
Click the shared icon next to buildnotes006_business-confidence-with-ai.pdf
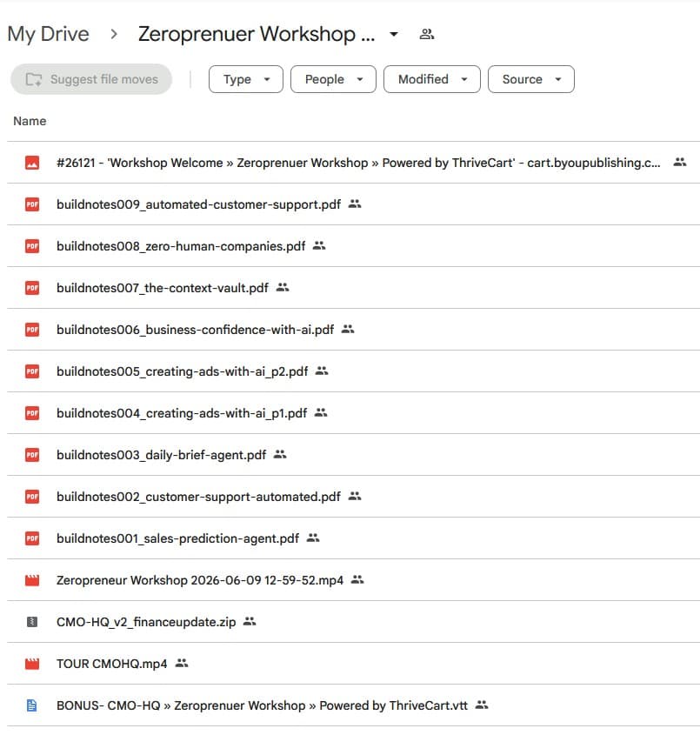348,329
